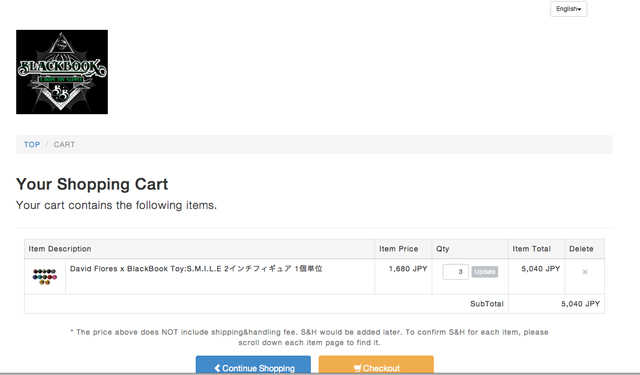Open the English language dropdown
640x375 pixels.
pos(568,9)
